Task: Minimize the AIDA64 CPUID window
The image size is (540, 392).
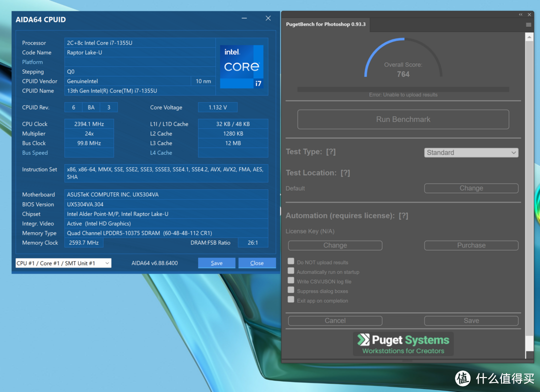Action: tap(244, 18)
